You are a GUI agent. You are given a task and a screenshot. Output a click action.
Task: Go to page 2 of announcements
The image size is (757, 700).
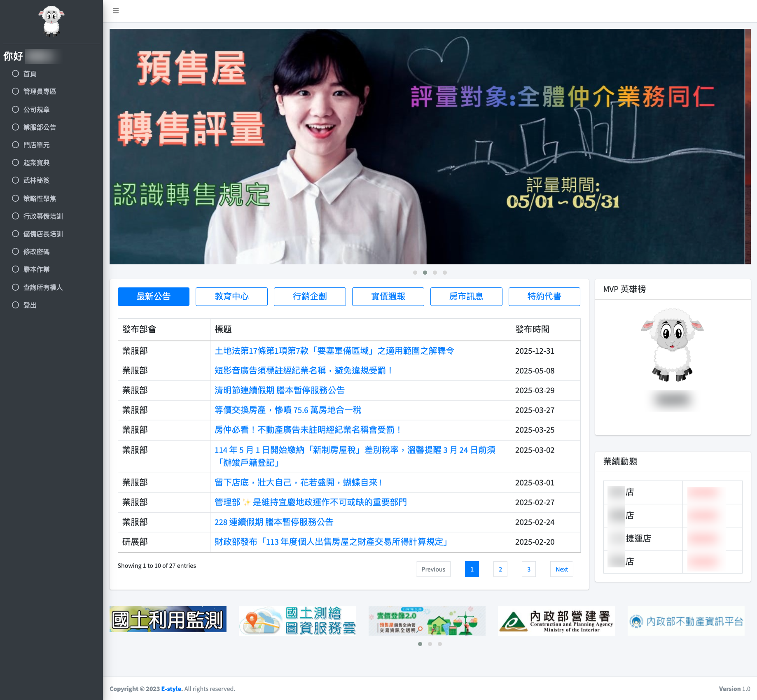tap(500, 569)
